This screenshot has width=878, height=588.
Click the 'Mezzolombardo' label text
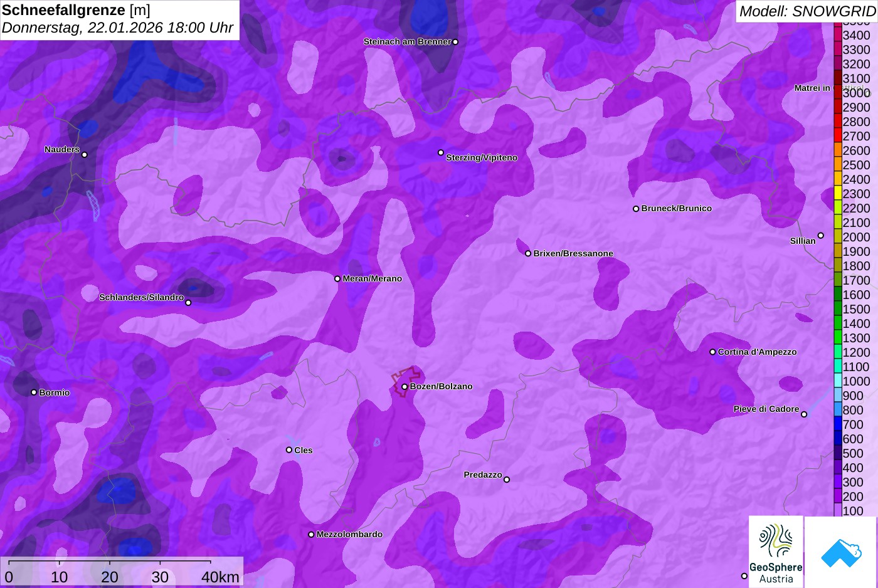[x=349, y=534]
